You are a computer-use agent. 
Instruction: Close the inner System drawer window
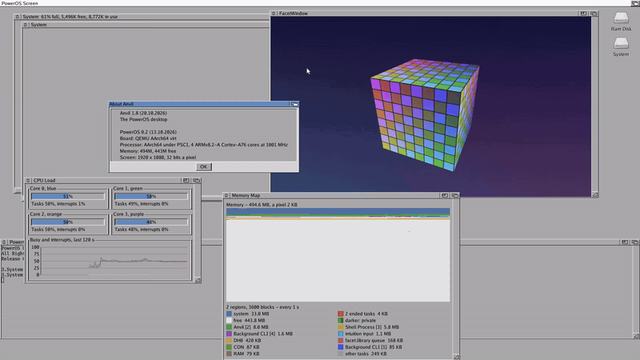[25, 24]
